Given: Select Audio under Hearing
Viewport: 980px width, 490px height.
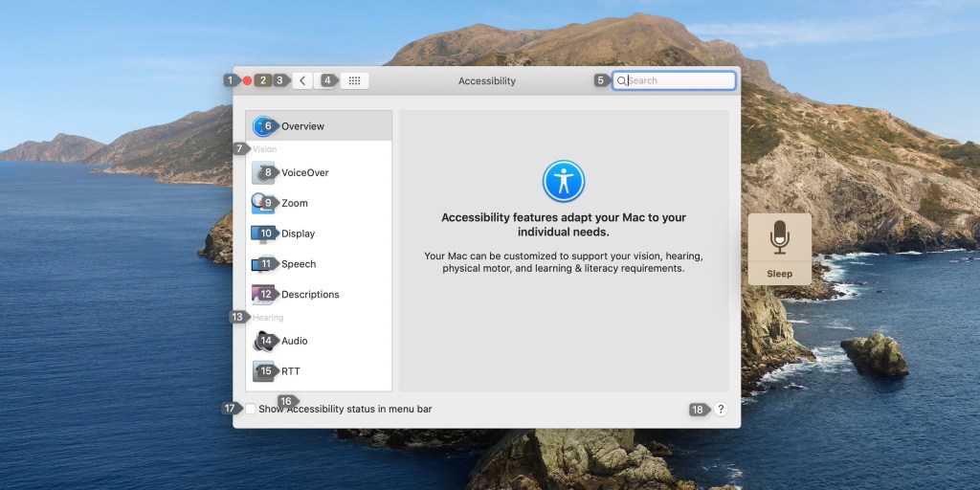Looking at the screenshot, I should click(x=294, y=341).
